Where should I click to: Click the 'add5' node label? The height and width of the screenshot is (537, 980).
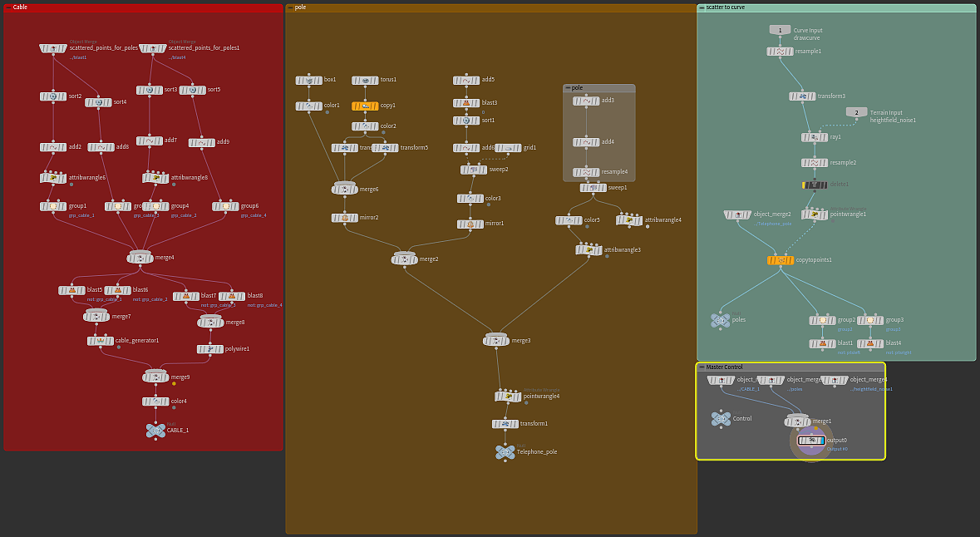tap(488, 80)
